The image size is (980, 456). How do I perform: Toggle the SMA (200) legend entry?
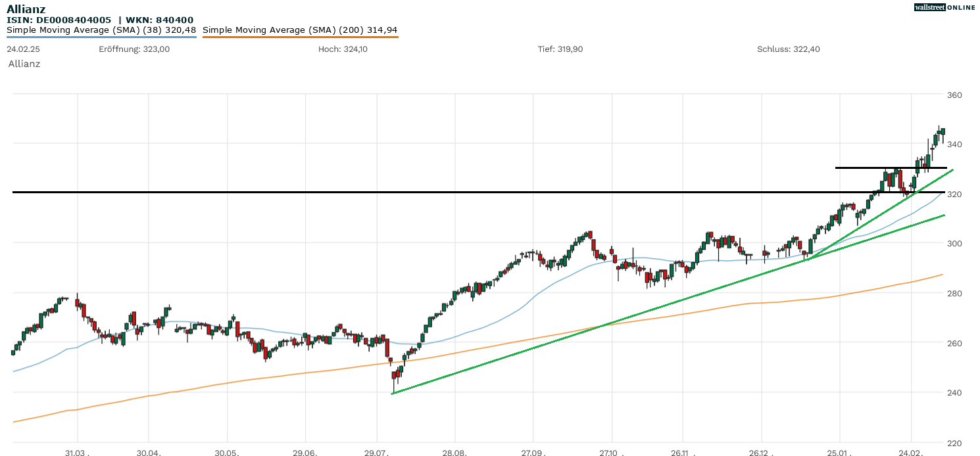click(300, 30)
